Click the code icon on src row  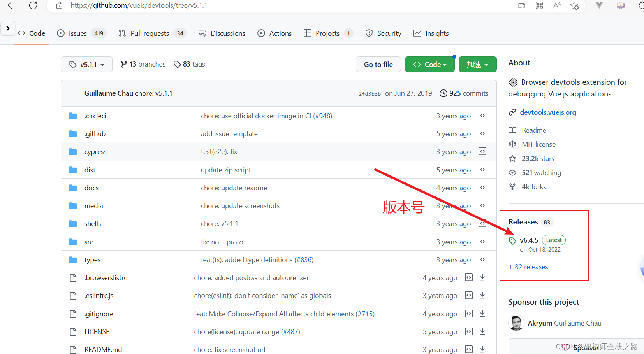482,242
